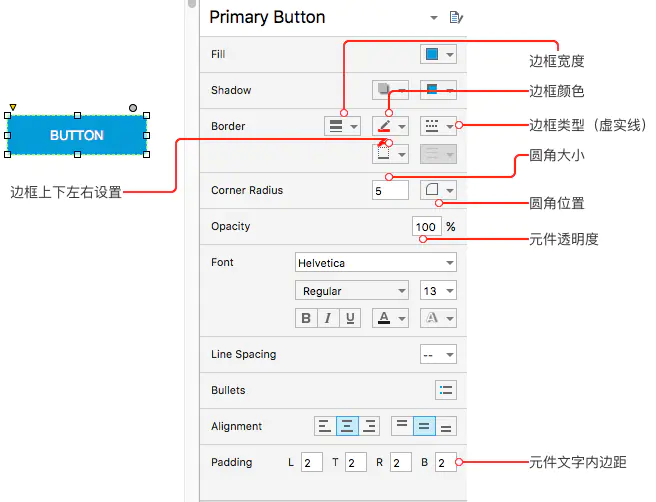Click the gray circle rotation handle on the button
The height and width of the screenshot is (502, 656).
(133, 108)
